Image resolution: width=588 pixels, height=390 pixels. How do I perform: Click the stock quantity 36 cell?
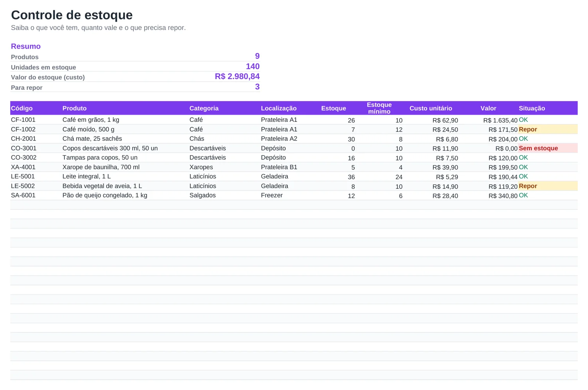351,177
